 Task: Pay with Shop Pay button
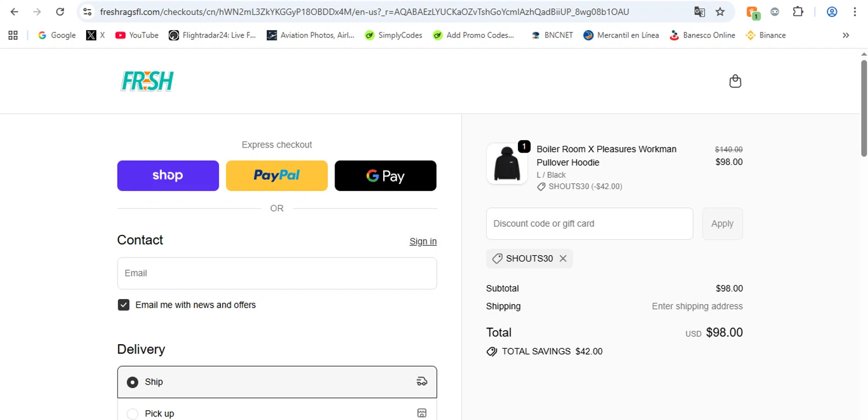tap(168, 175)
